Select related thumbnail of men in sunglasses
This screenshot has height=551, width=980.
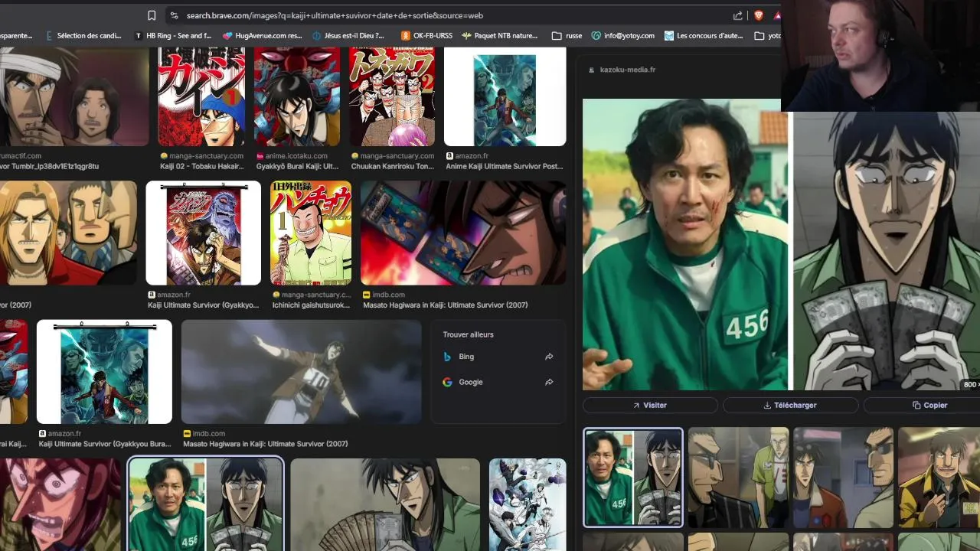(738, 478)
